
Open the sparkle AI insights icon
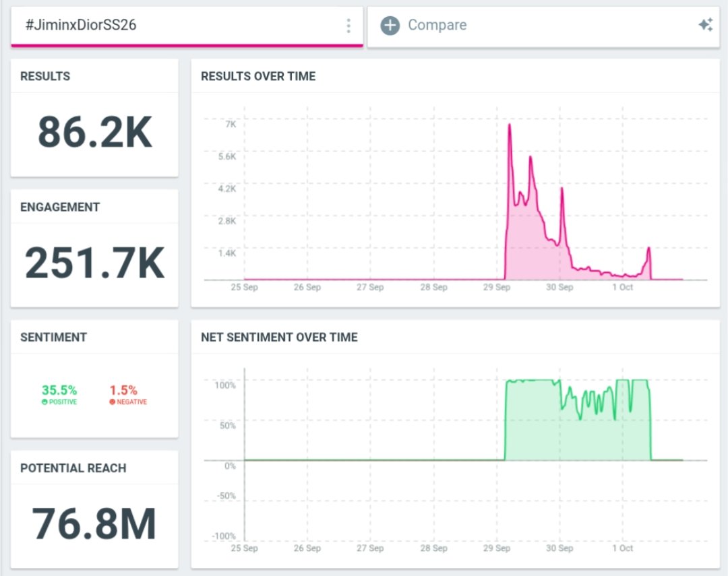pos(706,25)
